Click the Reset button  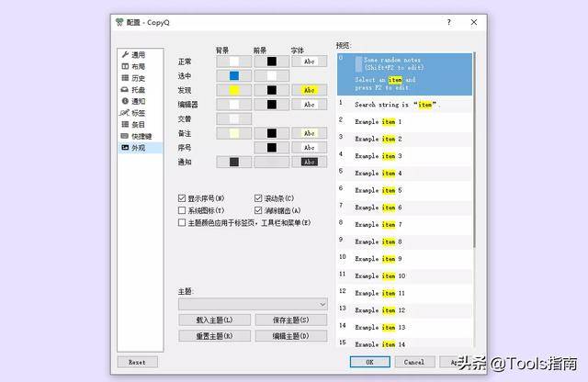[x=137, y=362]
